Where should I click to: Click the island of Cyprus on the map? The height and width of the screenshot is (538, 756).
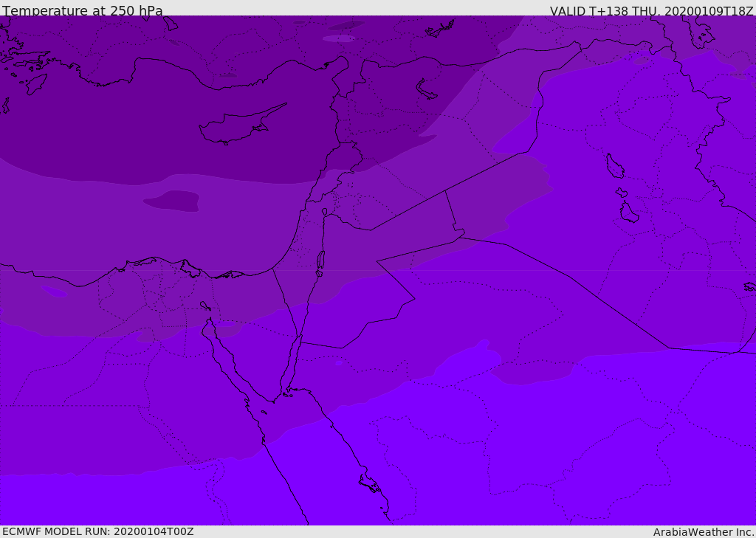[241, 125]
